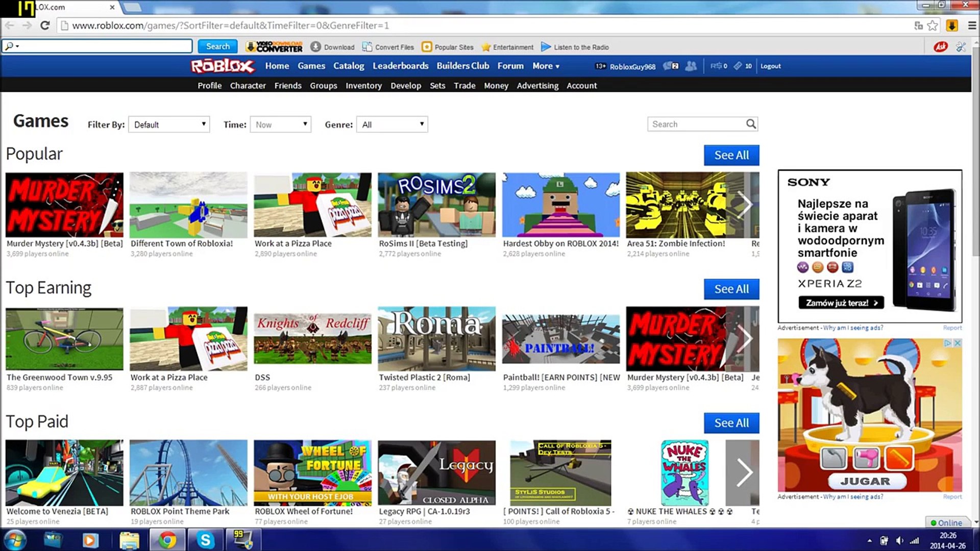Open the More menu in Roblox navbar
This screenshot has width=980, height=551.
[546, 66]
